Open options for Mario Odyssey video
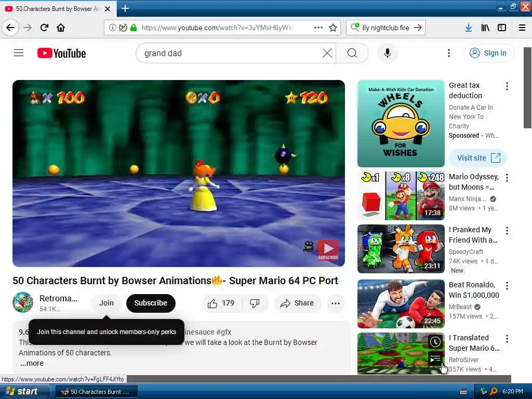532x399 pixels. click(x=507, y=178)
